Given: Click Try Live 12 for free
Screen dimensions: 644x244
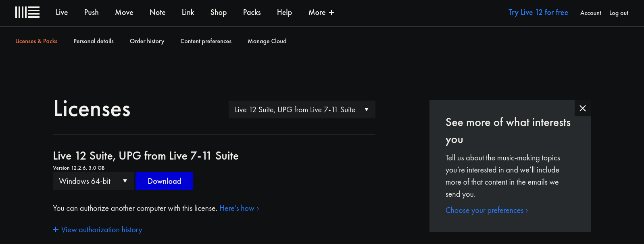Looking at the screenshot, I should tap(538, 13).
